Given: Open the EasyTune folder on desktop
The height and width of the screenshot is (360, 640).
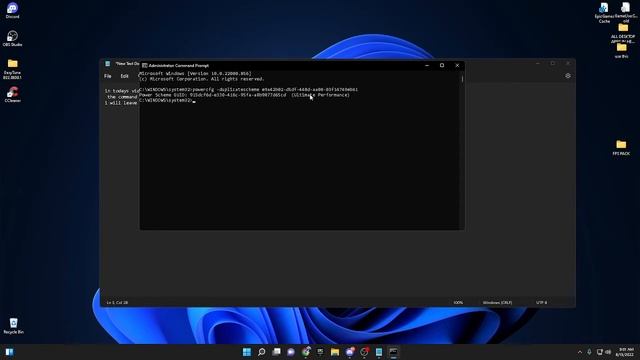Looking at the screenshot, I should click(12, 69).
